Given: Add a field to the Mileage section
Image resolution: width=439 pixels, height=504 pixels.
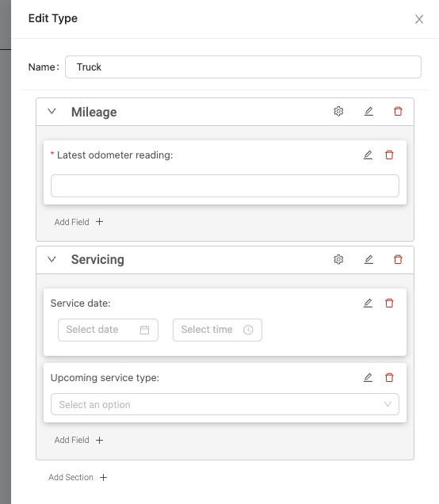Looking at the screenshot, I should pos(78,222).
